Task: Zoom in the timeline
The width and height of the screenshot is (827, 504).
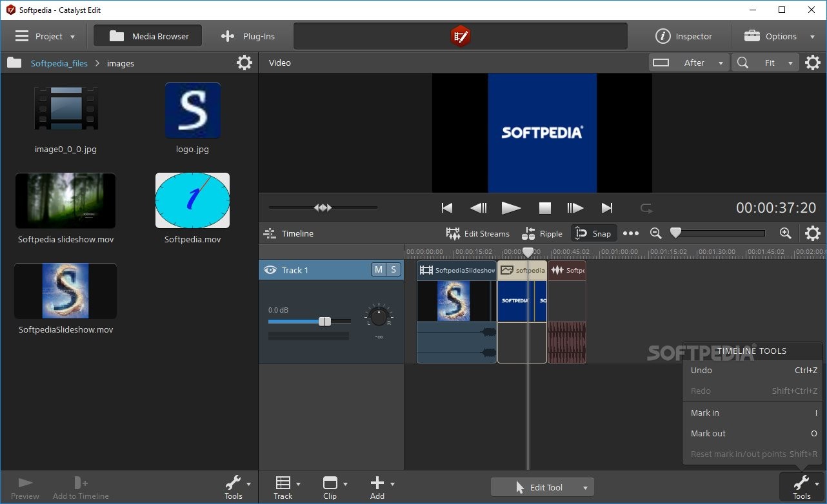Action: click(785, 233)
